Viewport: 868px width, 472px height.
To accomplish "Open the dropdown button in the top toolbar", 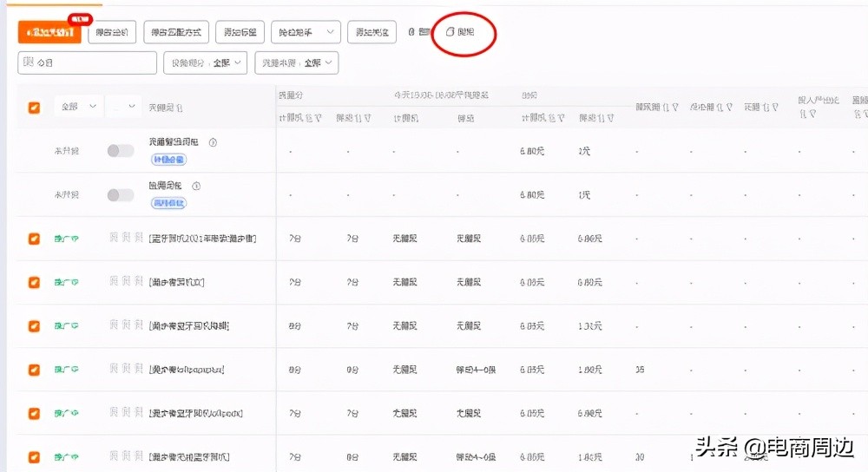I will pyautogui.click(x=306, y=32).
